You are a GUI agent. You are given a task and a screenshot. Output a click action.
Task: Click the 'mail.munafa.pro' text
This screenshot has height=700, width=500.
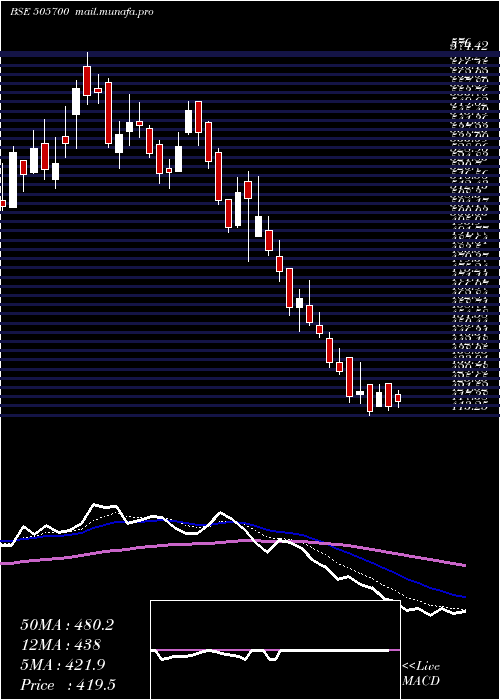point(113,12)
